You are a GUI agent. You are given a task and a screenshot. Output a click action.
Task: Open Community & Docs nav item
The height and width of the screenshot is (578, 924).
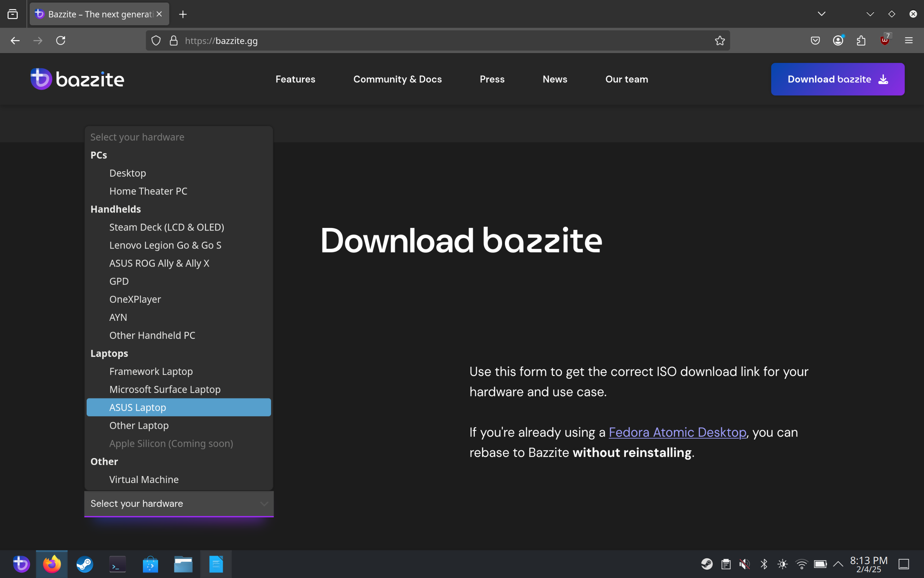[x=397, y=79]
